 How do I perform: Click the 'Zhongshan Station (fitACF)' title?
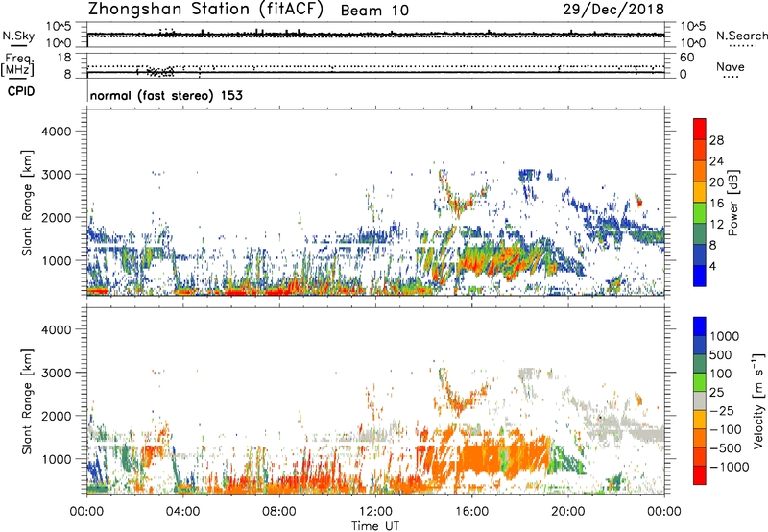click(x=205, y=10)
